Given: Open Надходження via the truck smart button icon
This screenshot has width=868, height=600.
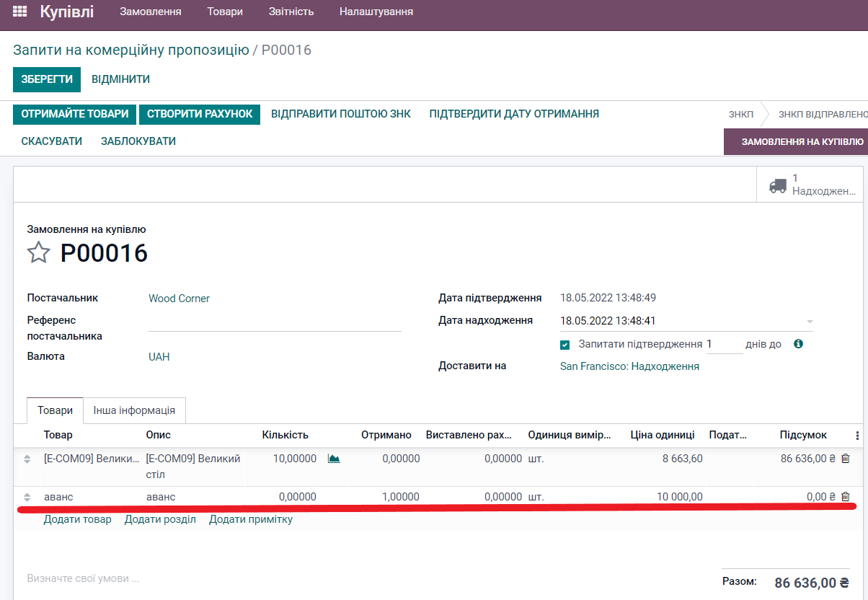Looking at the screenshot, I should click(x=777, y=184).
